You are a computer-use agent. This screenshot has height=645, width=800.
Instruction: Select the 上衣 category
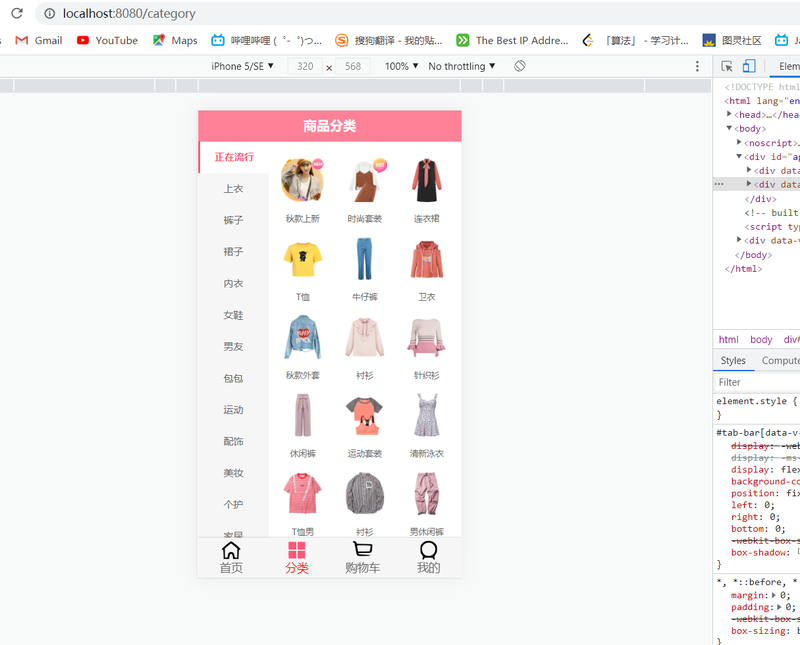pos(233,189)
